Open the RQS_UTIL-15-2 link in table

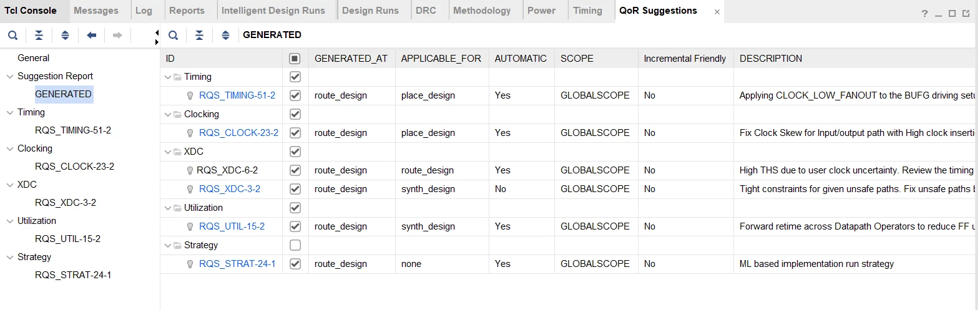tap(232, 226)
